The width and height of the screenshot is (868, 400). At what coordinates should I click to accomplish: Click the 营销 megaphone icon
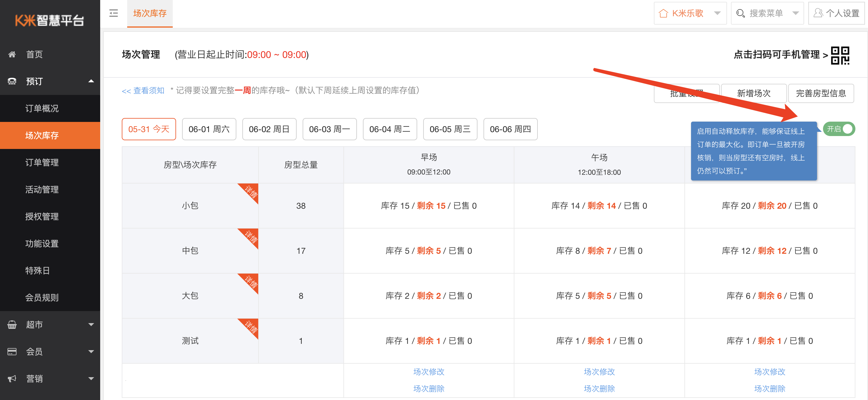pyautogui.click(x=12, y=378)
